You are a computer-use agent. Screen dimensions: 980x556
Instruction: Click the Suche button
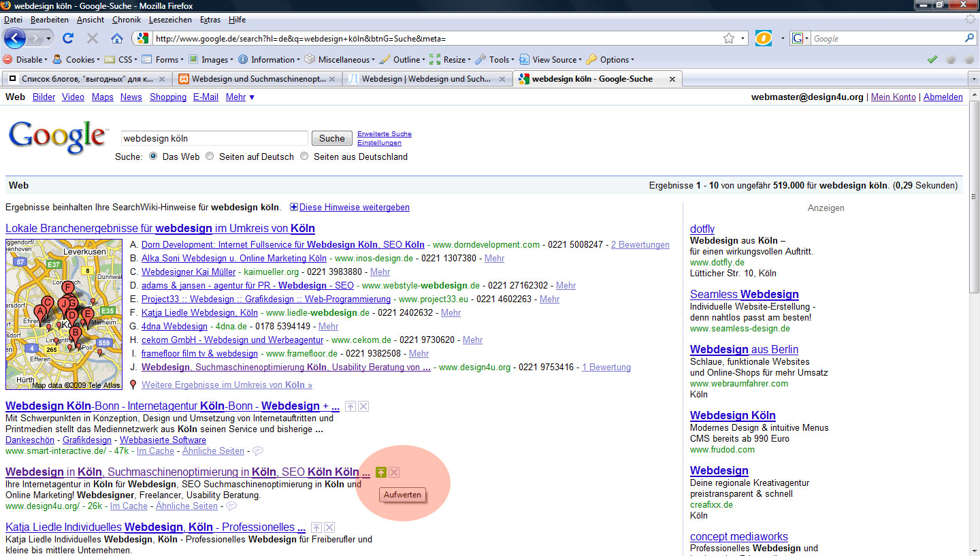point(332,138)
